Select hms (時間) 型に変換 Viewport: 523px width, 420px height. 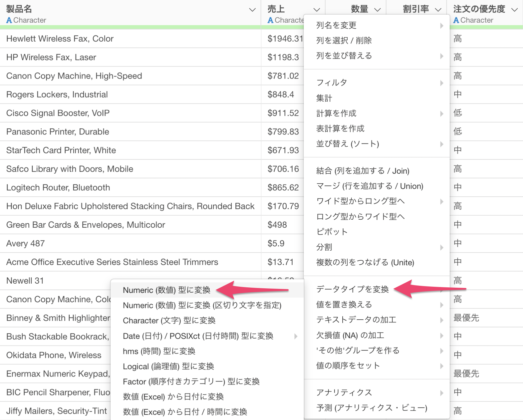(159, 351)
